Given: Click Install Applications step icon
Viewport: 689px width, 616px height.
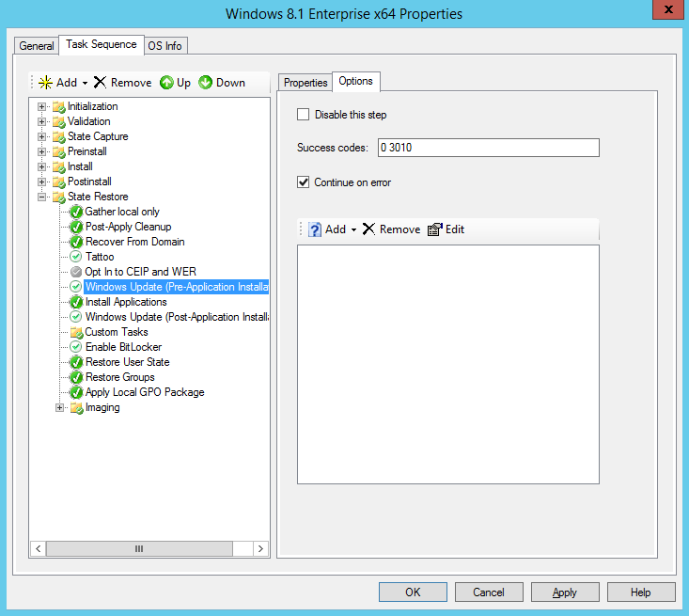Looking at the screenshot, I should pos(76,302).
